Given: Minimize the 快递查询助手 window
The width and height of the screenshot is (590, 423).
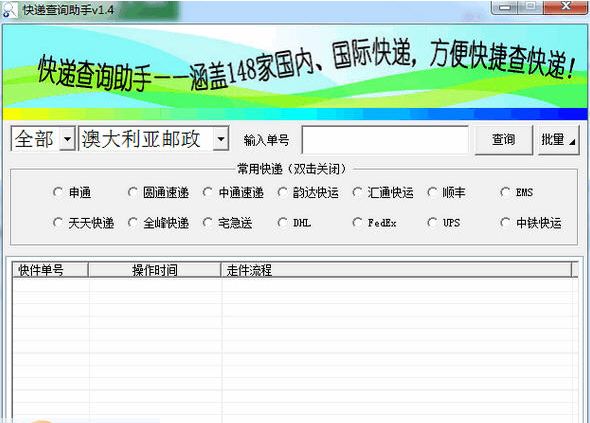Looking at the screenshot, I should [505, 7].
